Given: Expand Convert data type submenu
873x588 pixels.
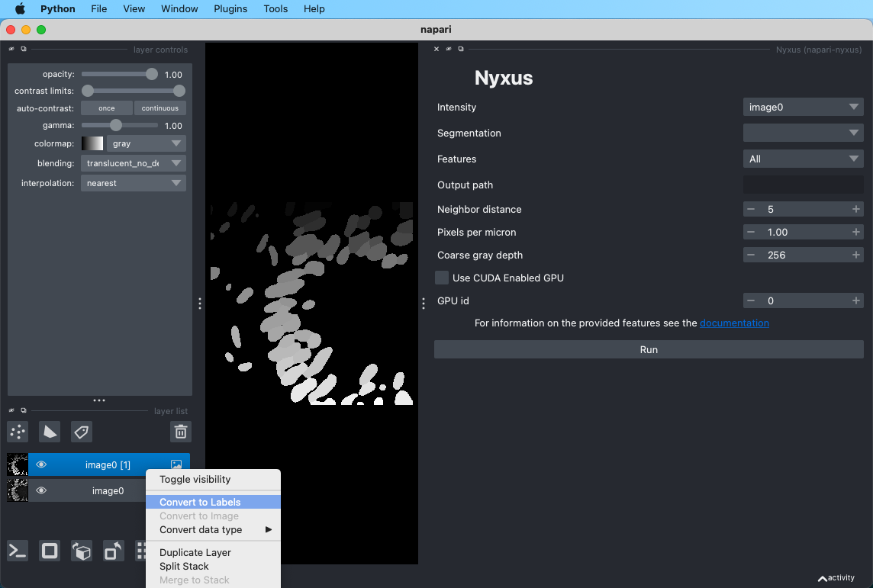Looking at the screenshot, I should [x=213, y=529].
